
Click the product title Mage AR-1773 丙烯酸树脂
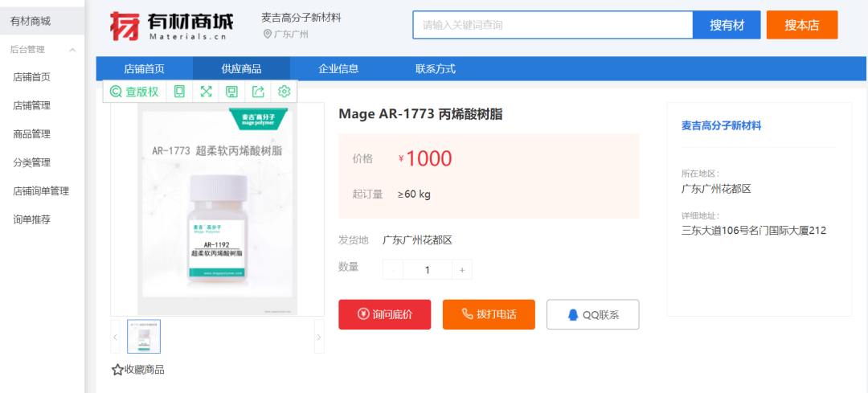coord(420,114)
